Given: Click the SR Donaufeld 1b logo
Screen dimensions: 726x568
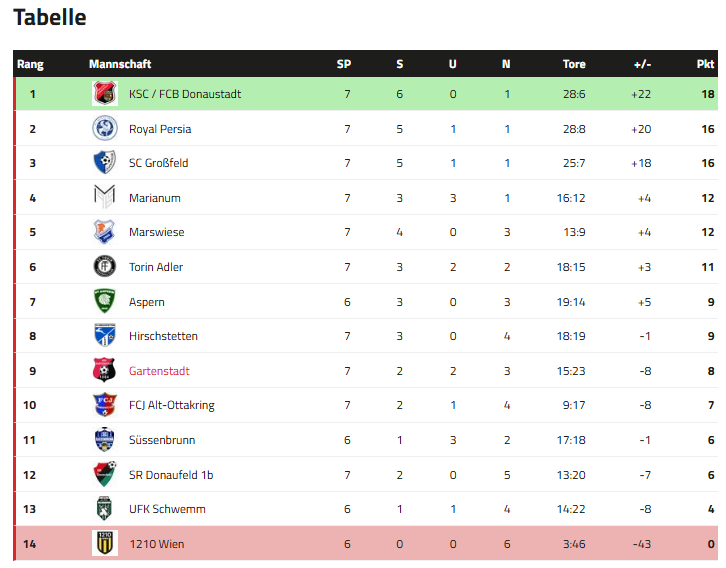Looking at the screenshot, I should coord(105,474).
